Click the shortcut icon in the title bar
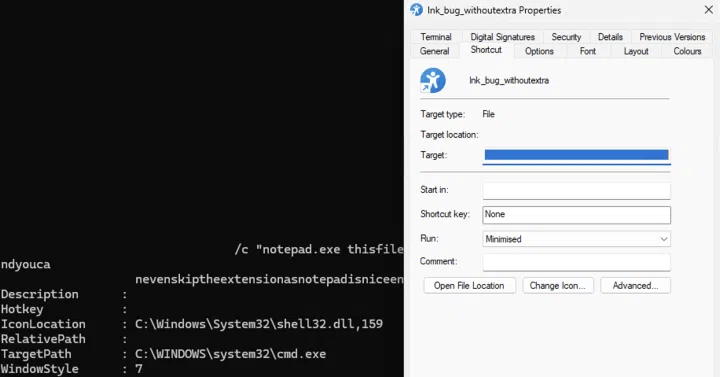Image resolution: width=720 pixels, height=377 pixels. 416,10
